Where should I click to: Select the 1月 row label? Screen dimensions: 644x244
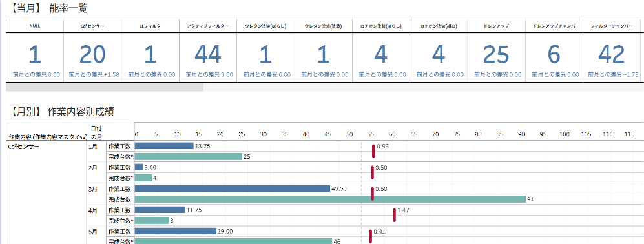pos(92,146)
